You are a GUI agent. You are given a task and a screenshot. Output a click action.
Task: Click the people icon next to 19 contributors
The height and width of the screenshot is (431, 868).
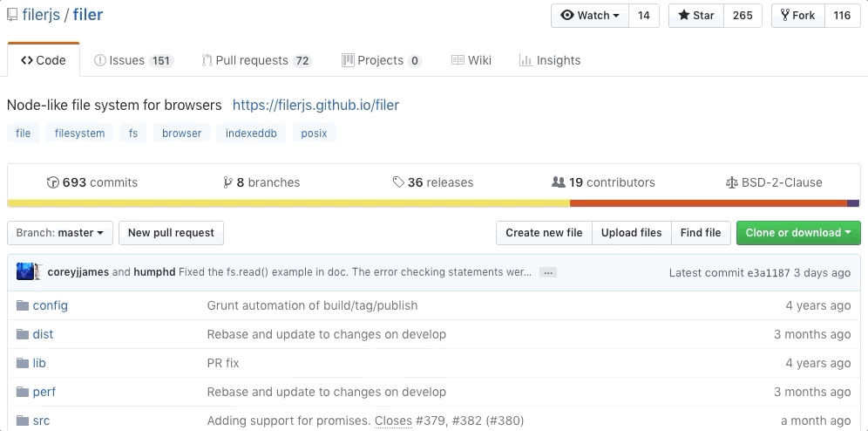[x=559, y=181]
